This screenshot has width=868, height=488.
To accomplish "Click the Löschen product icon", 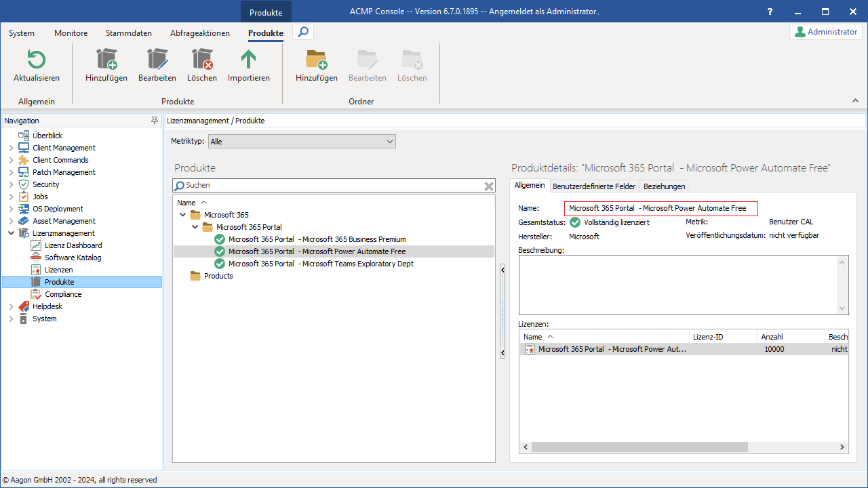I will (x=202, y=60).
